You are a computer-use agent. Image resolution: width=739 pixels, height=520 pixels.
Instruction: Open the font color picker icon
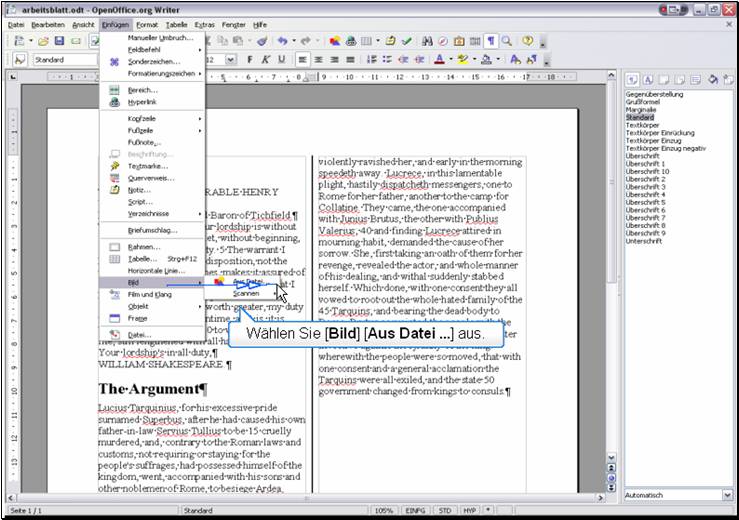[440, 60]
